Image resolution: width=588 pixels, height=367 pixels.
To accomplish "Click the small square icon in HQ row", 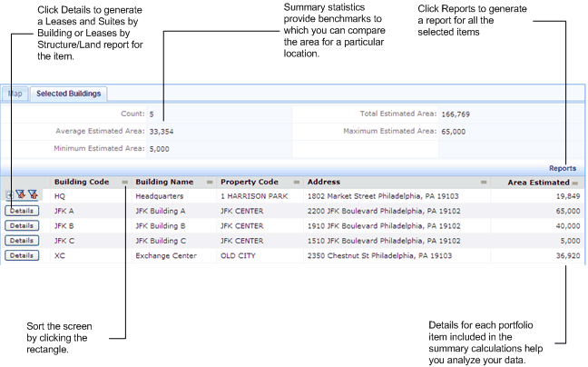I will (9, 194).
